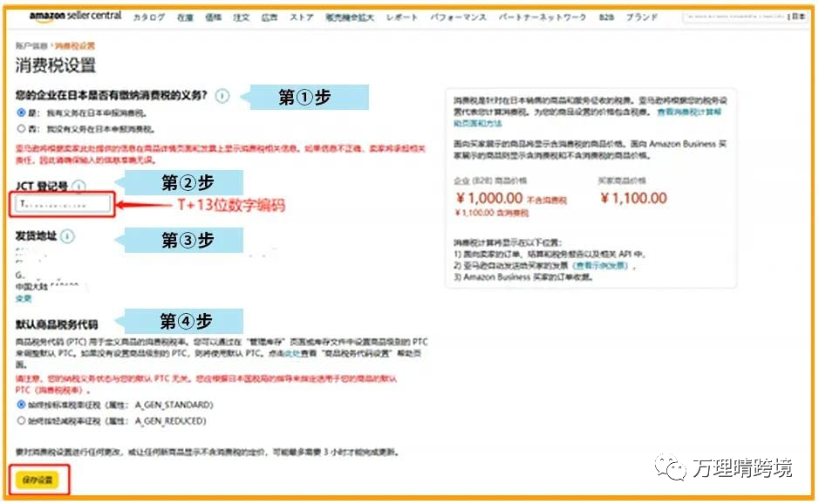Open the 注文 menu
The image size is (819, 504).
pyautogui.click(x=242, y=17)
